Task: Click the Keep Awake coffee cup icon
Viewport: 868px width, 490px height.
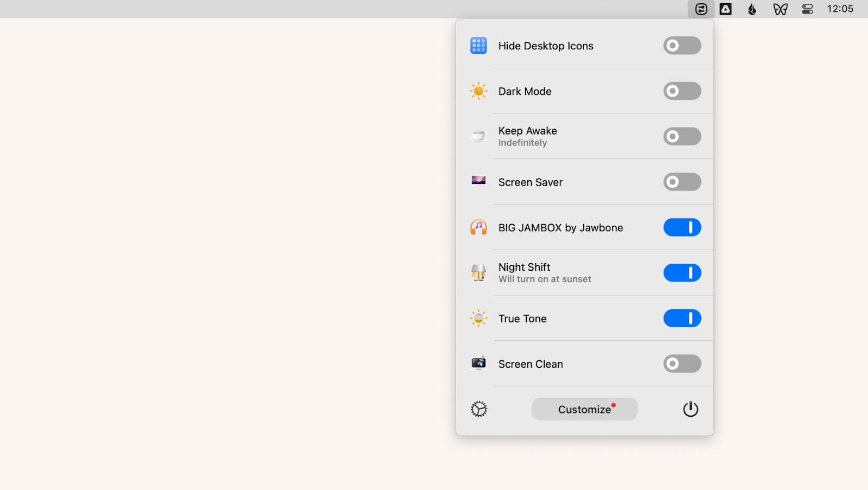Action: pos(478,136)
